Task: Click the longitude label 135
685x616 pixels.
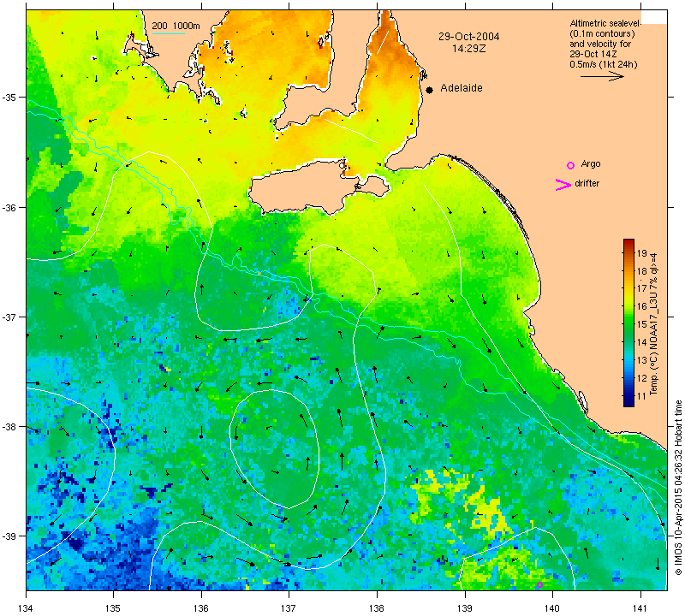Action: pyautogui.click(x=114, y=607)
